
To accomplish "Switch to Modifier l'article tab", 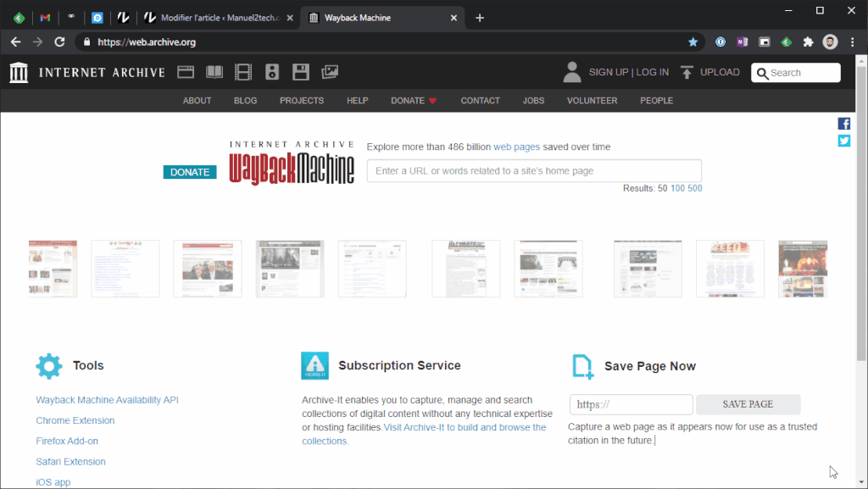I will point(219,18).
